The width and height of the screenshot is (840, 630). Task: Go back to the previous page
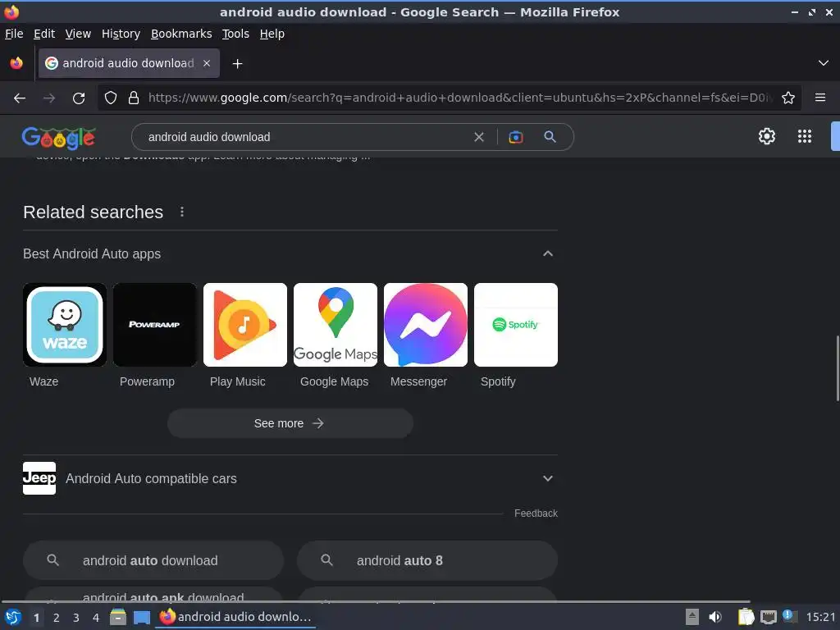[x=20, y=98]
